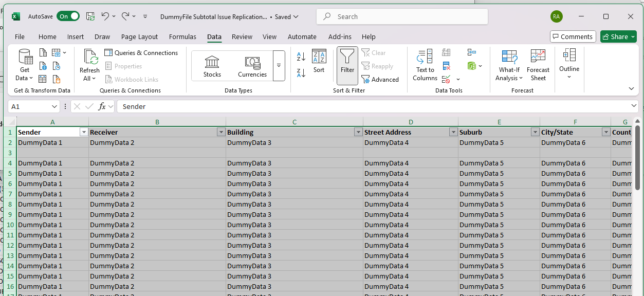Screen dimensions: 644x296
Task: Switch to the Page Layout tab
Action: point(139,37)
